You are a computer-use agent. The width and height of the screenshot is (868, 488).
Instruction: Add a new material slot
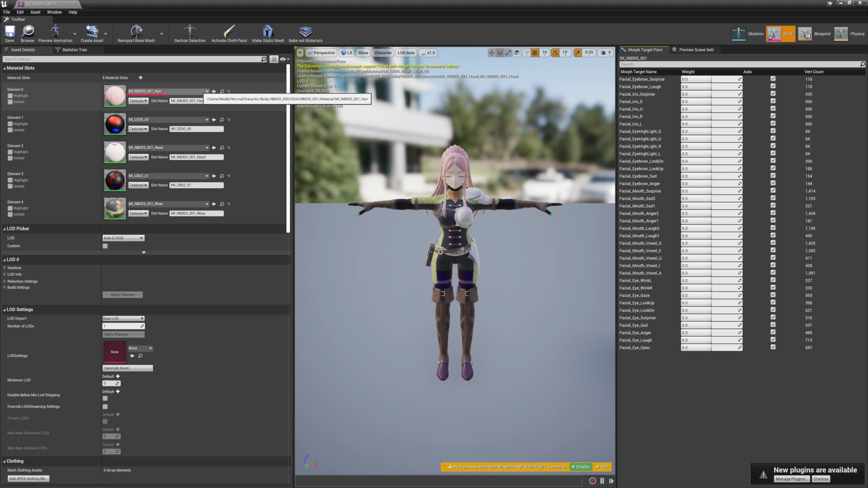point(140,78)
